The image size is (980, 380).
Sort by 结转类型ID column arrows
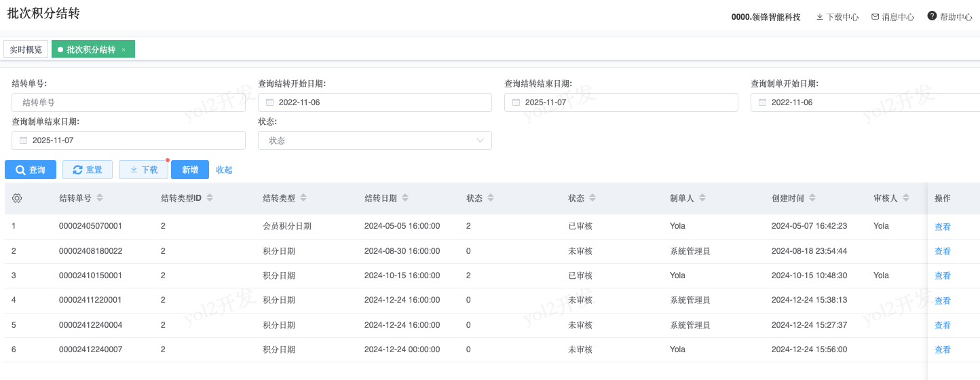[210, 198]
